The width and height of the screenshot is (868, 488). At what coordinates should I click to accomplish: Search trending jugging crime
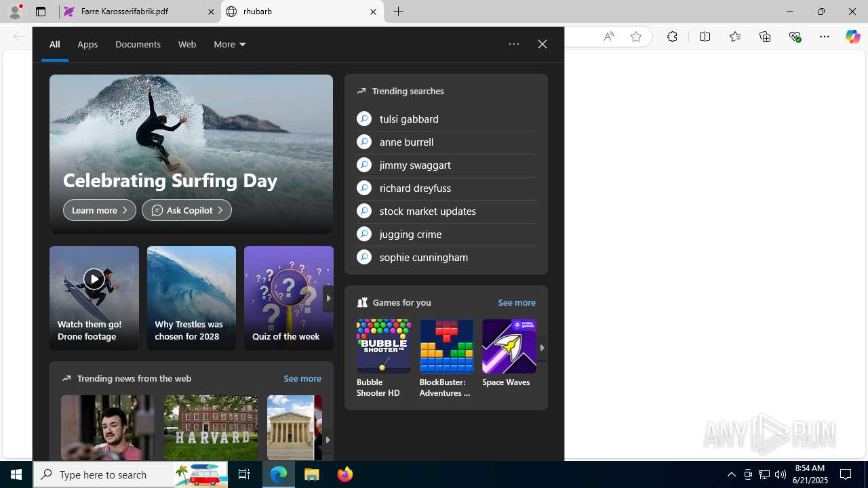coord(446,234)
